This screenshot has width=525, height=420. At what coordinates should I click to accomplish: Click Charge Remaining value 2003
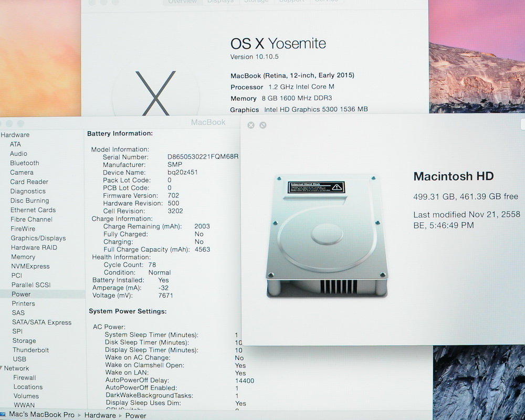[x=202, y=226]
